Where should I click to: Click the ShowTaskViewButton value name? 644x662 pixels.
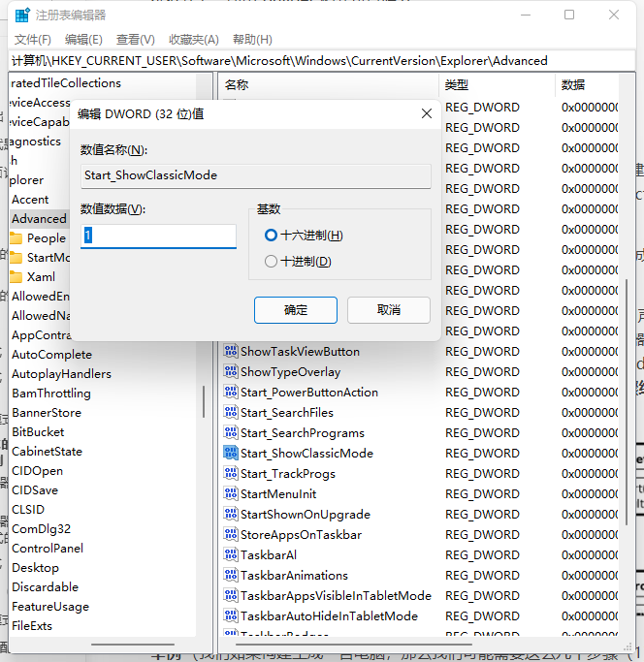pyautogui.click(x=300, y=351)
